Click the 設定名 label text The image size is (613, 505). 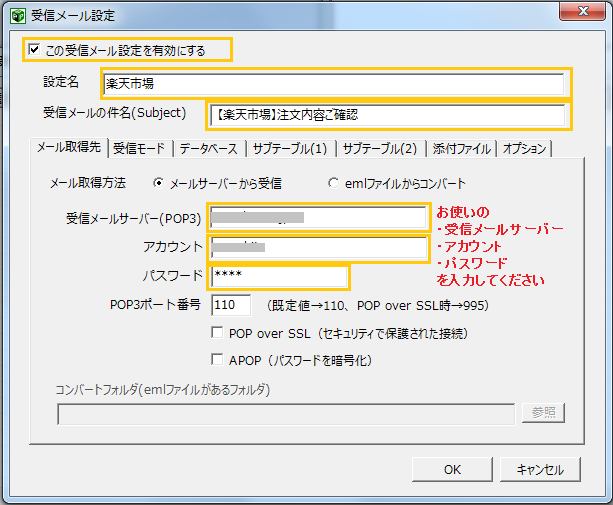pyautogui.click(x=61, y=82)
